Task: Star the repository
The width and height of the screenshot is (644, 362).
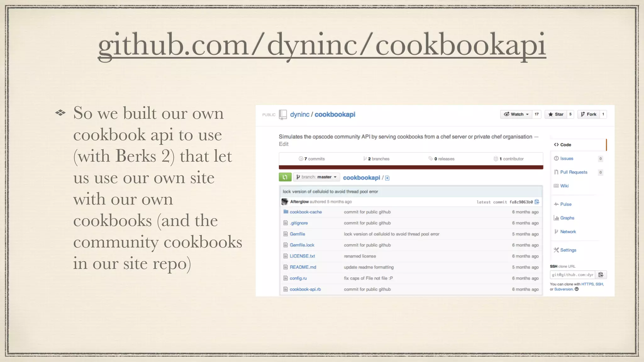Action: 556,114
